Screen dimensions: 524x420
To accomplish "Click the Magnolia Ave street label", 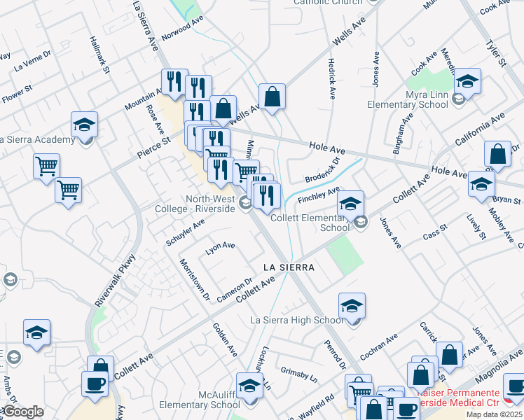I will point(498,366).
